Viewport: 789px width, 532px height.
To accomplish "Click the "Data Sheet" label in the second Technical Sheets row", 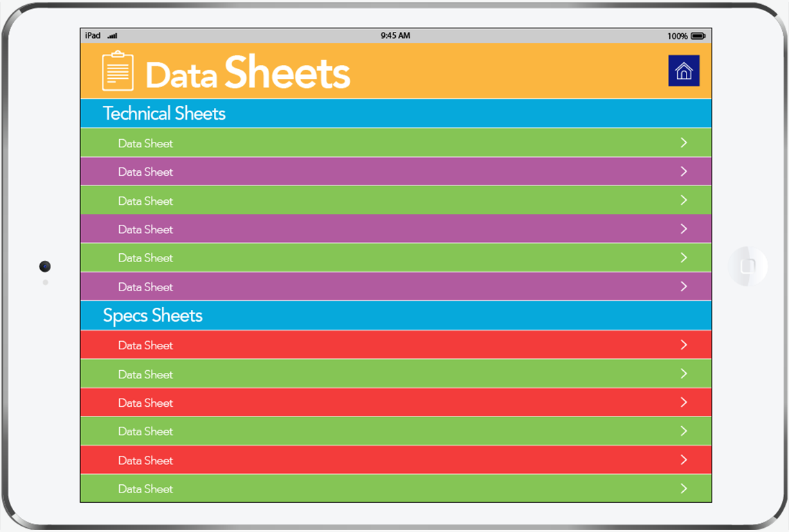I will coord(145,172).
